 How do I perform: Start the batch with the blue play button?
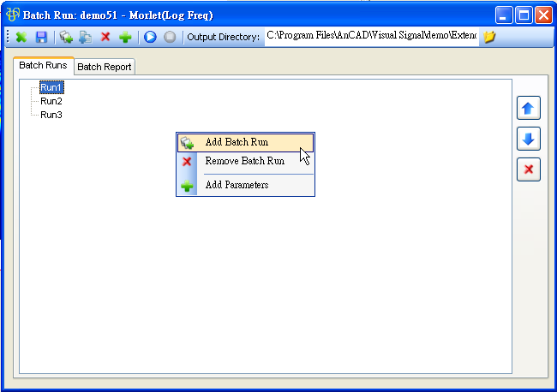coord(150,37)
